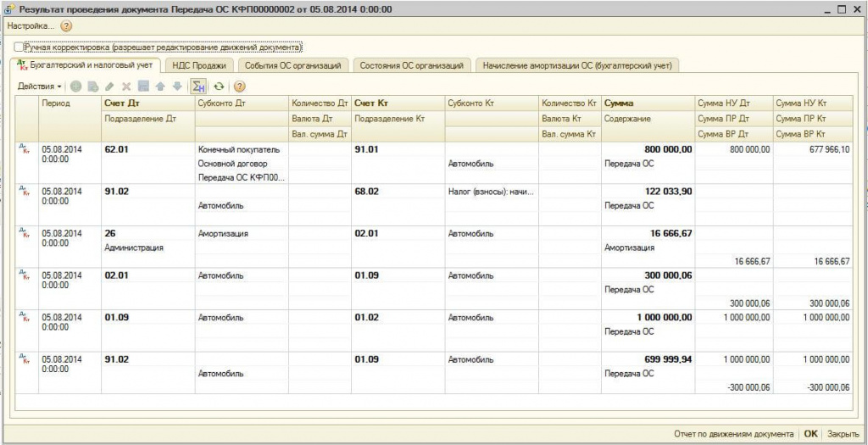Click the Add new entry toolbar icon
This screenshot has height=445, width=868.
[x=76, y=86]
